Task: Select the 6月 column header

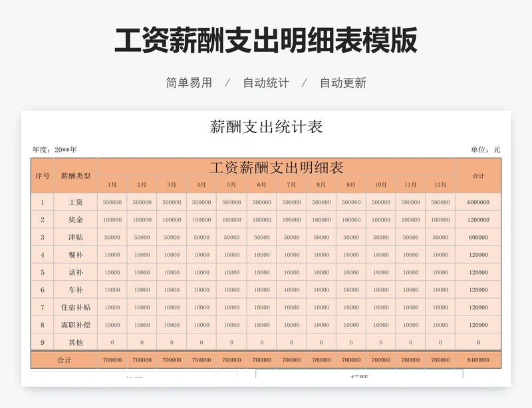Action: (261, 184)
